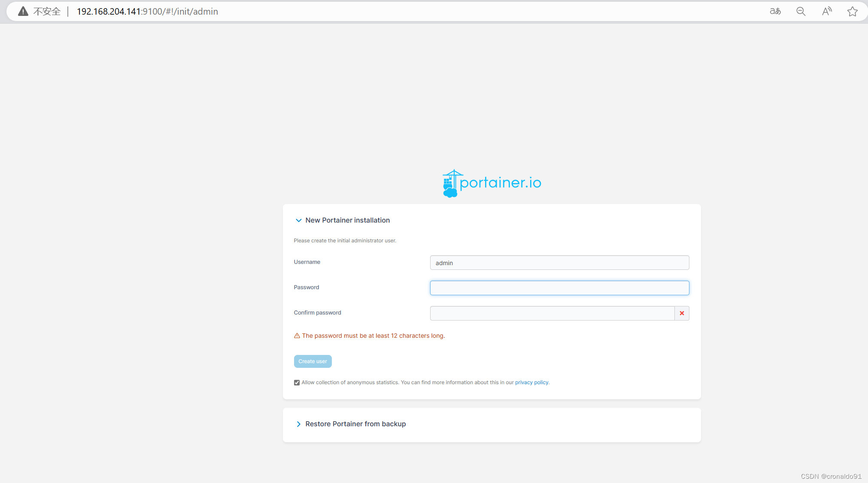Click the Confirm password input field

tap(552, 313)
